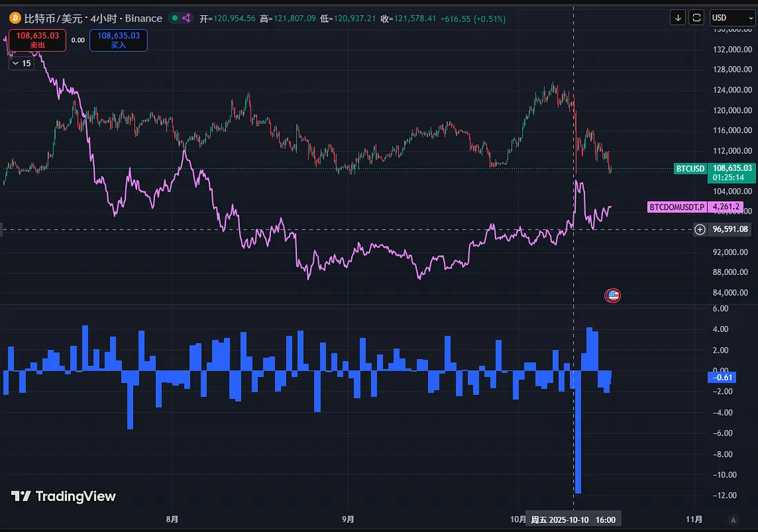The width and height of the screenshot is (758, 532).
Task: Click the red 卖出 sell button
Action: 37,40
